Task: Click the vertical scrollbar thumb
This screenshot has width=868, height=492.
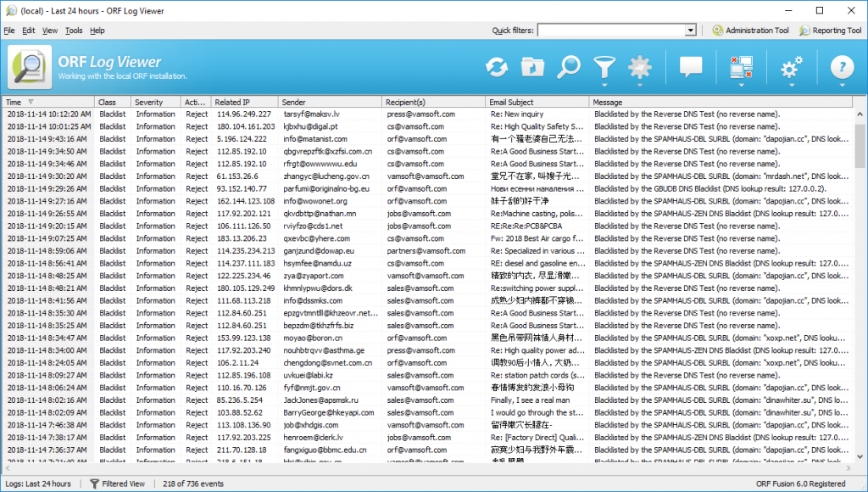Action: tap(860, 146)
